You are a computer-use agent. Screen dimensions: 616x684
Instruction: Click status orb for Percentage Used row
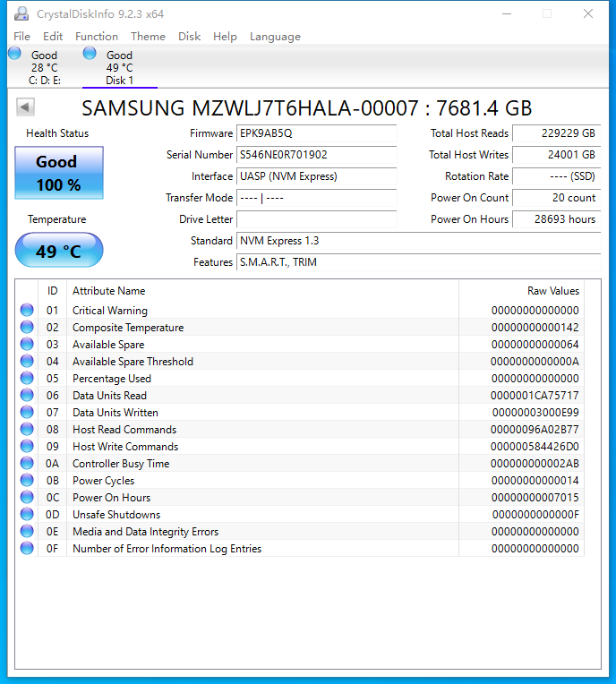[x=27, y=378]
